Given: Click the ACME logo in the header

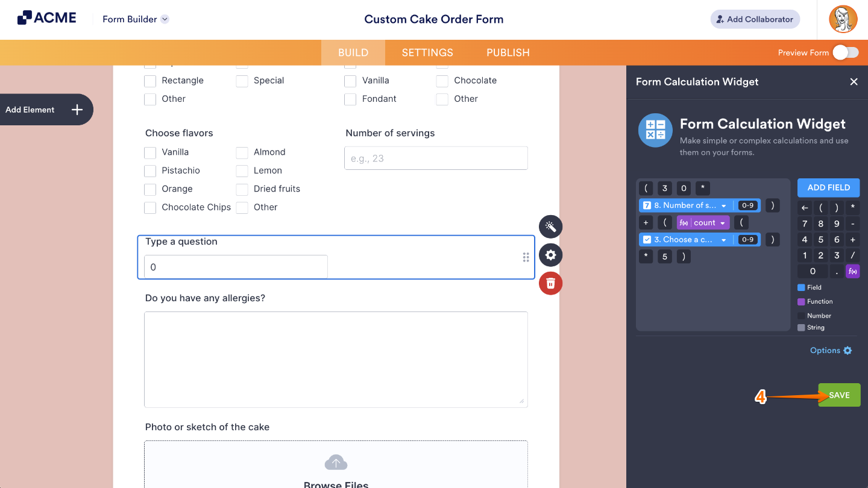Looking at the screenshot, I should click(x=46, y=17).
